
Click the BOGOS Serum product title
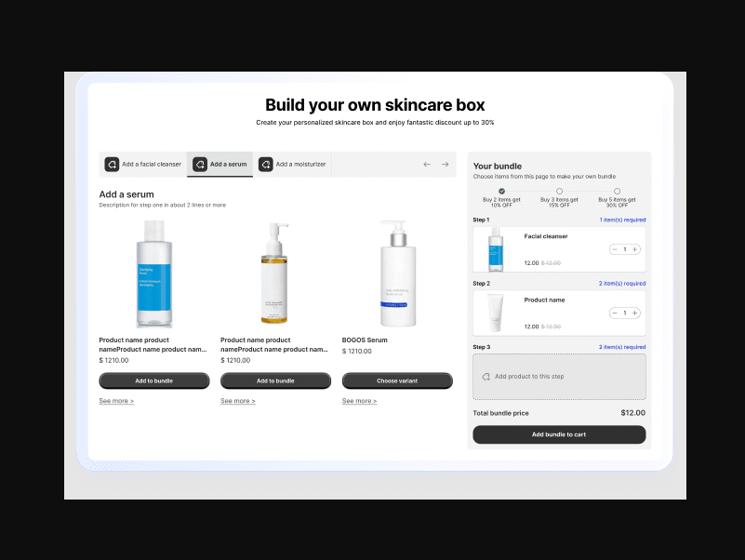(365, 340)
